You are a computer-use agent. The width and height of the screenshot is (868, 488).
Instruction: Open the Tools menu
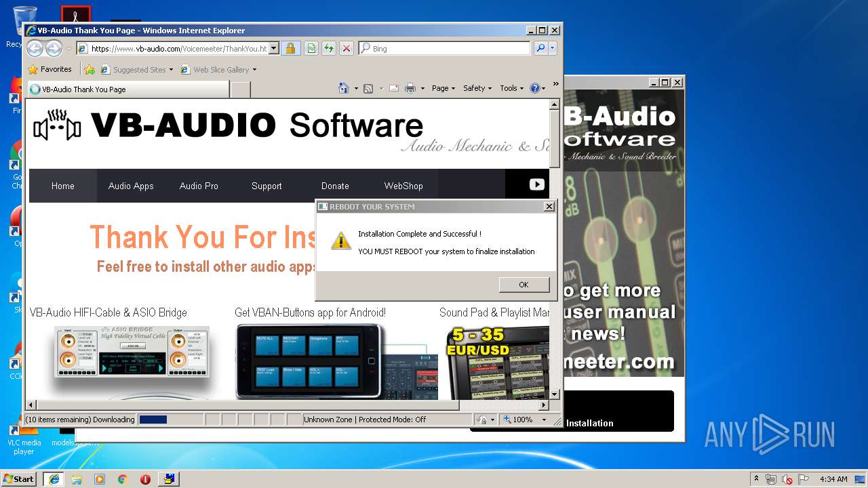coord(511,88)
